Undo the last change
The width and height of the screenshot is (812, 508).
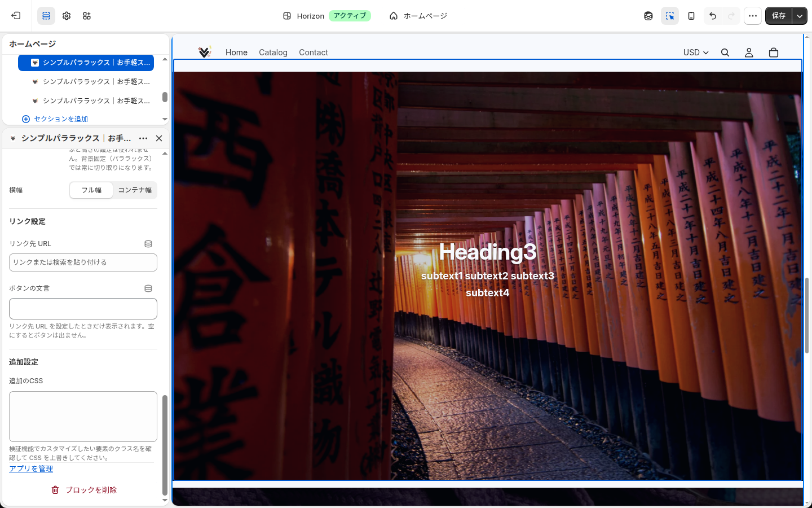[x=713, y=16]
